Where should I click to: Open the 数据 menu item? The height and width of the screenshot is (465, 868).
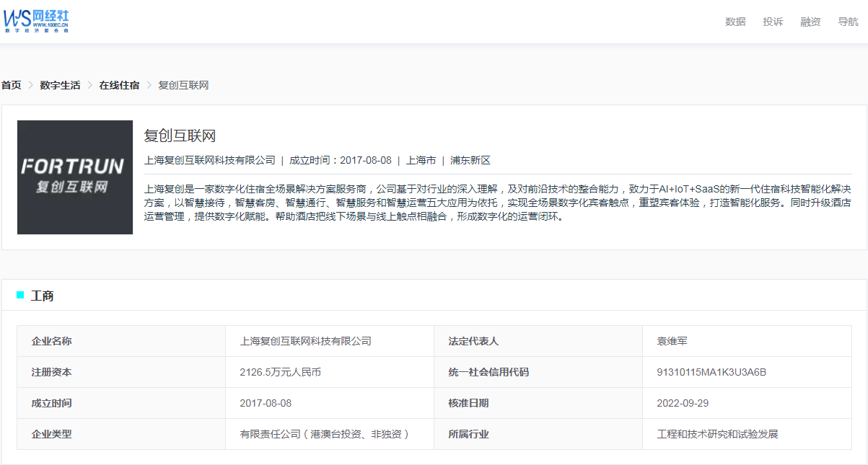pos(735,22)
